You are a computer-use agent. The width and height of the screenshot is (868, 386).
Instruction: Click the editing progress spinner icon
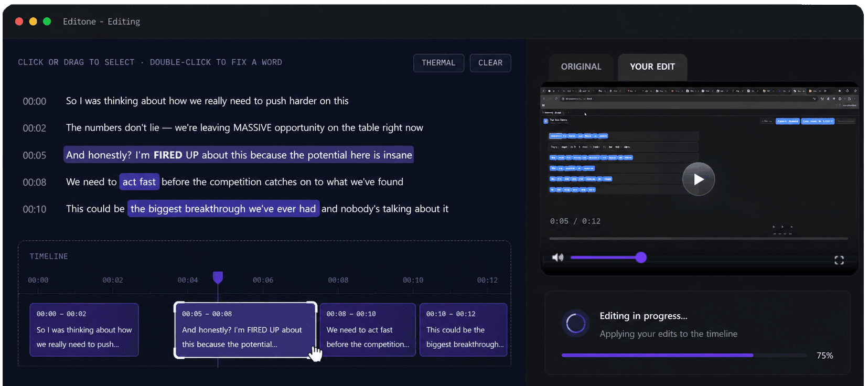[575, 323]
